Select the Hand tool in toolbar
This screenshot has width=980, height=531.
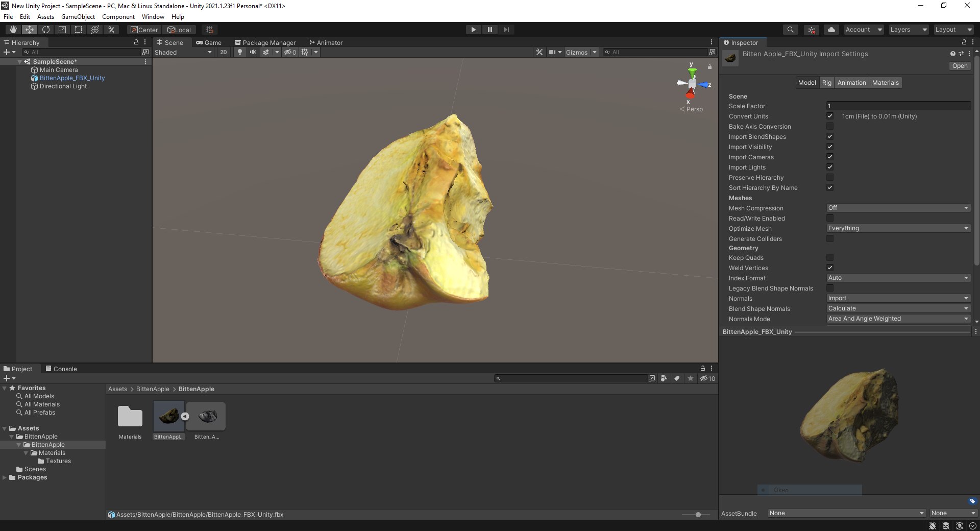13,30
